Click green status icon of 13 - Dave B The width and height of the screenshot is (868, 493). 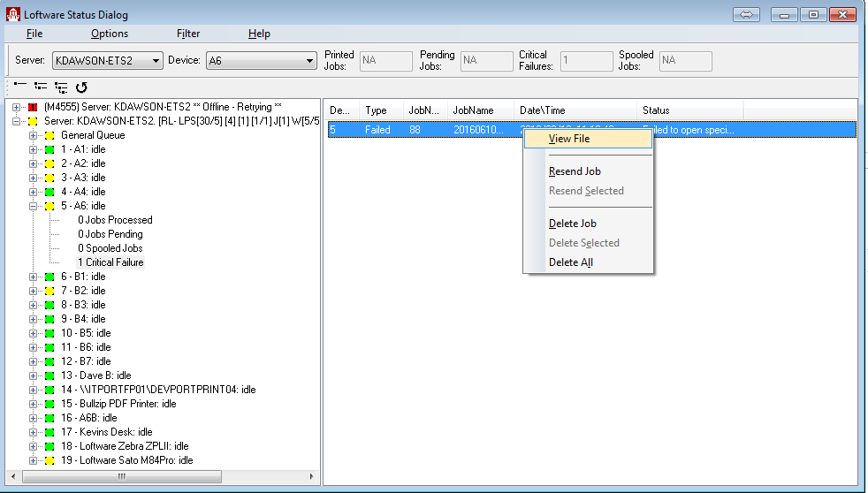pos(49,375)
